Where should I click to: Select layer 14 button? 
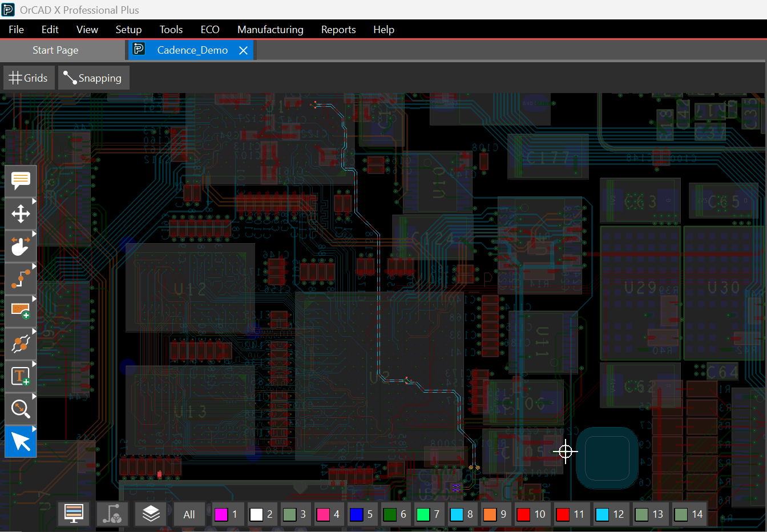coord(689,514)
